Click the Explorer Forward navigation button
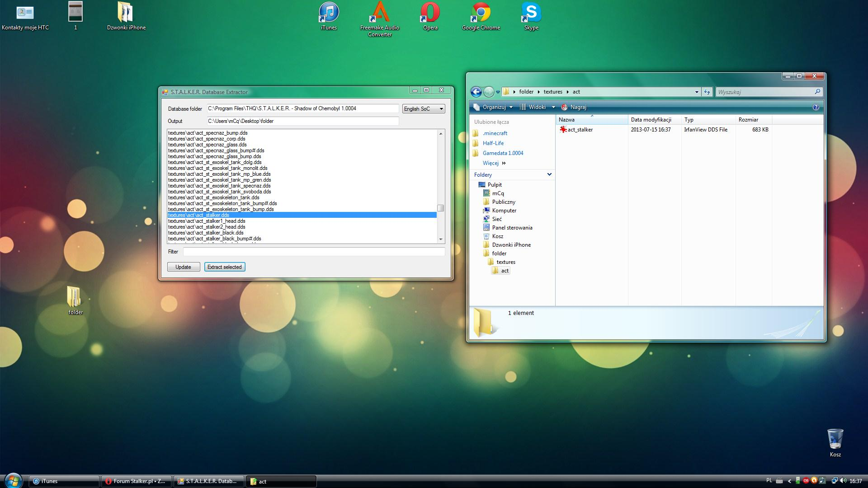This screenshot has height=488, width=868. click(489, 92)
